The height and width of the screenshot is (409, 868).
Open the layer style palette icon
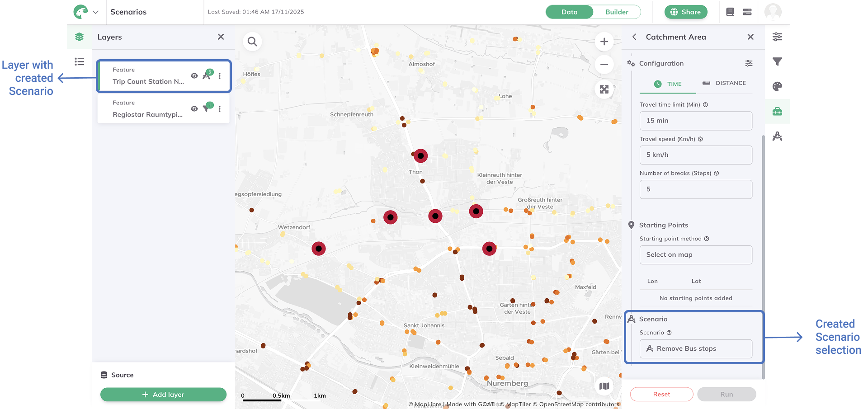777,86
